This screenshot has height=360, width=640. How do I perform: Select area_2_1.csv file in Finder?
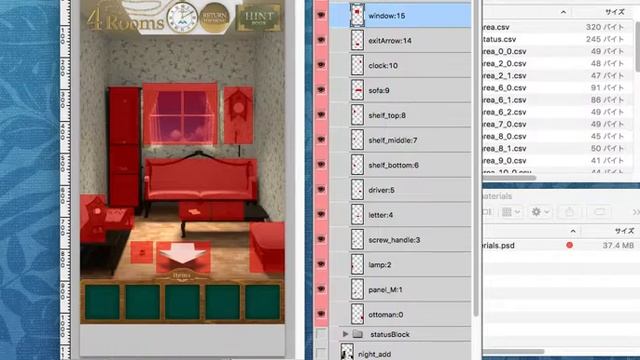(x=558, y=76)
